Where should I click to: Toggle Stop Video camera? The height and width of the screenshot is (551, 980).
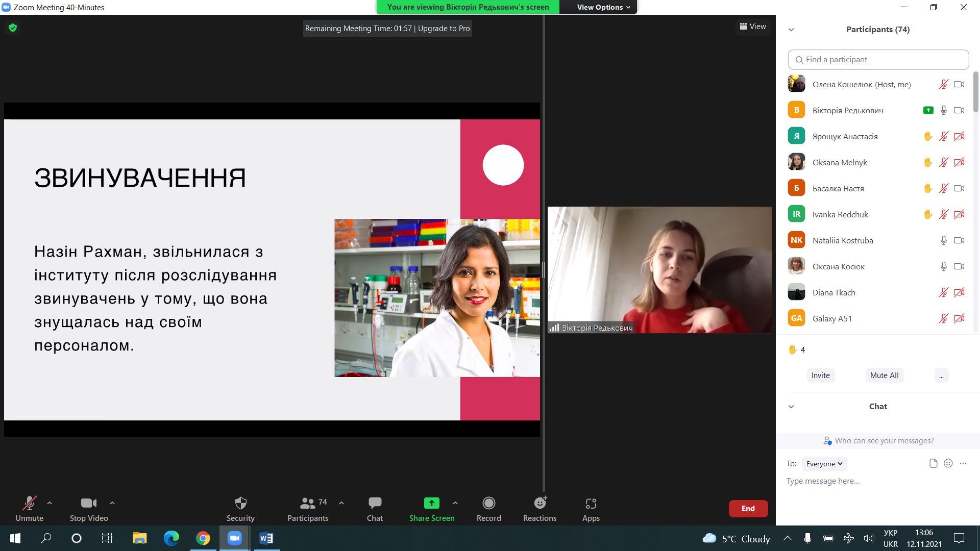[88, 504]
